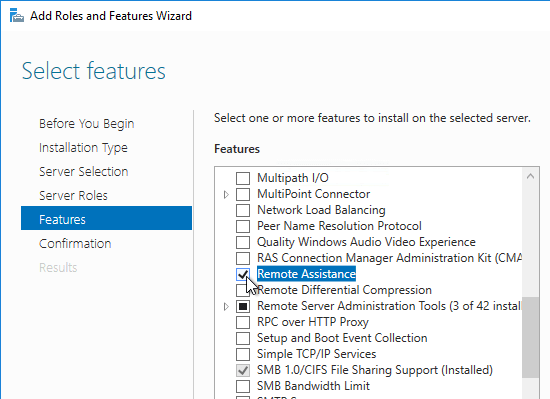Check the RPC over HTTP Proxy checkbox
Image resolution: width=550 pixels, height=399 pixels.
click(x=243, y=322)
